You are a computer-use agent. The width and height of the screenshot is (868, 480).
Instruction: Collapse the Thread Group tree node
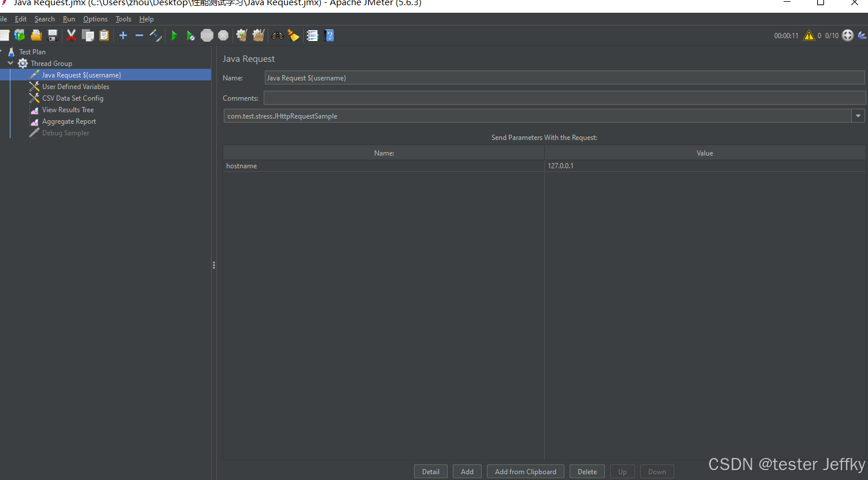point(10,63)
